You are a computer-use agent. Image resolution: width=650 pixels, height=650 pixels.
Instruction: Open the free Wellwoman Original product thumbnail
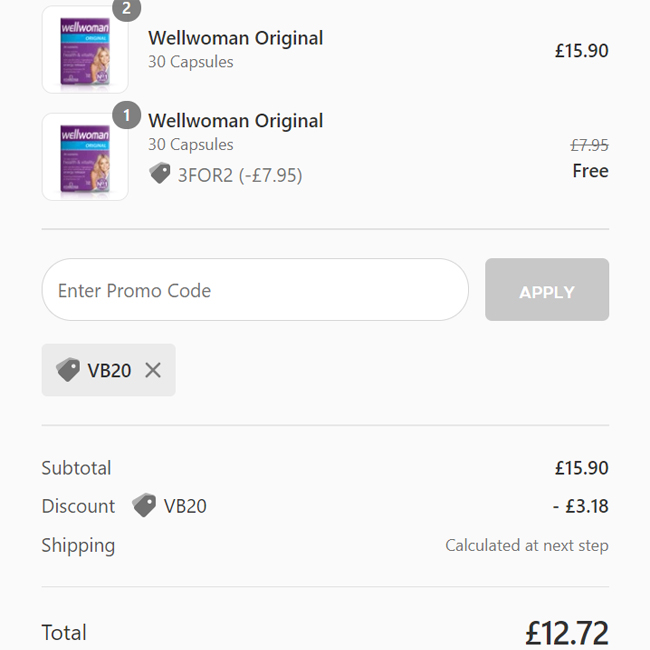pyautogui.click(x=85, y=158)
